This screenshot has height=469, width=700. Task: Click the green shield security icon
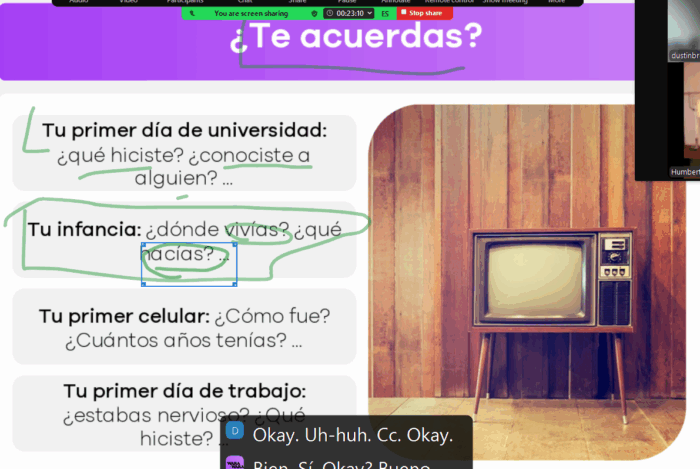(316, 13)
